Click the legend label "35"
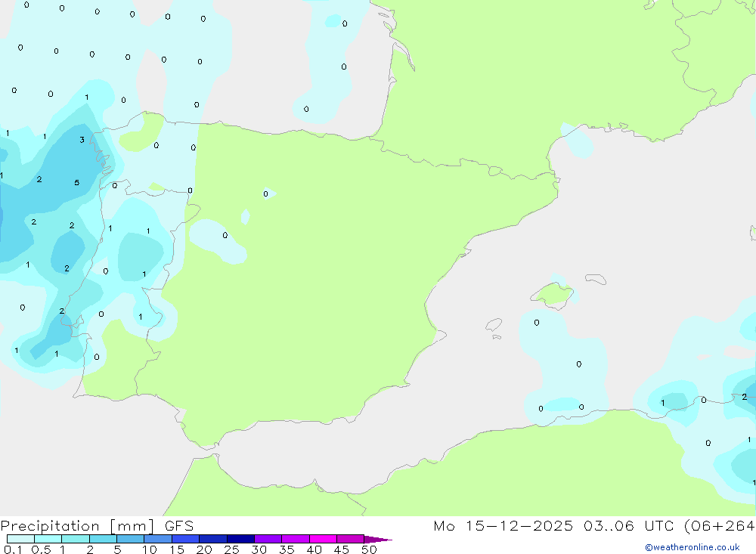Viewport: 756px width, 554px height. (x=287, y=549)
